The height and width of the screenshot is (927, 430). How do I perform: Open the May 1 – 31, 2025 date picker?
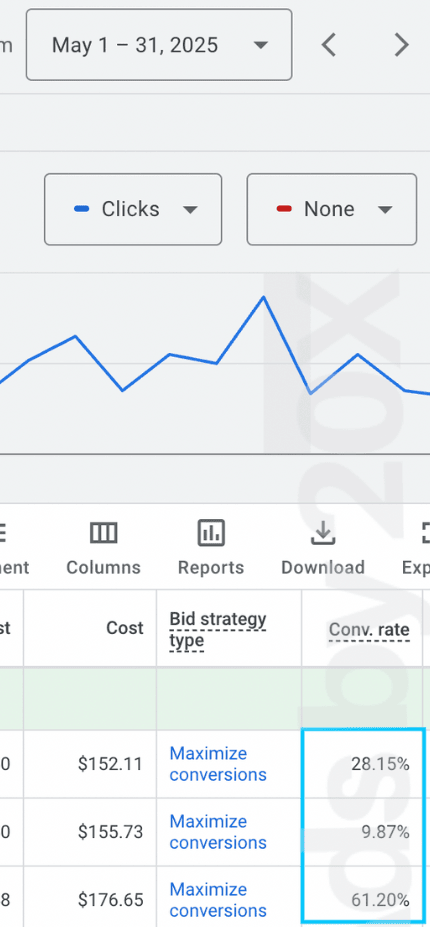159,45
